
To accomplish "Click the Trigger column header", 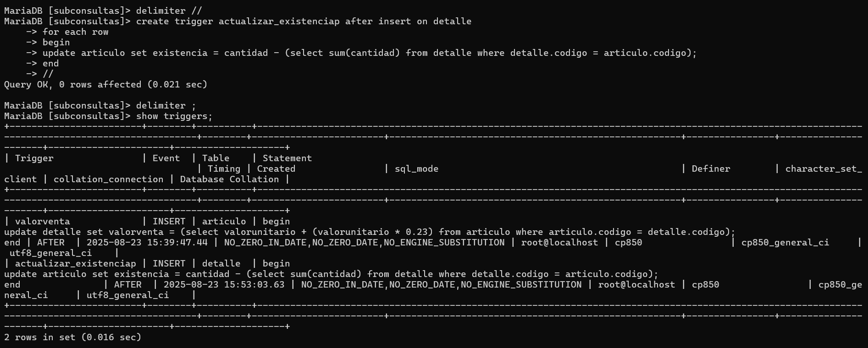I will [x=34, y=158].
